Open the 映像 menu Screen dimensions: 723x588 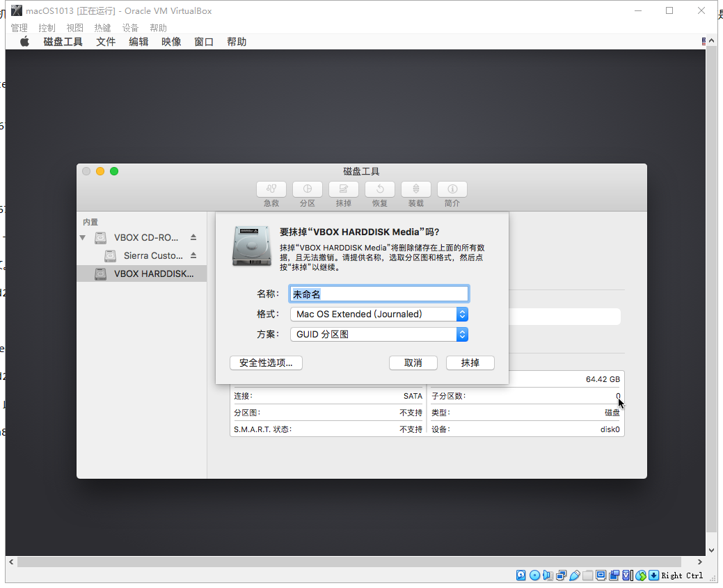[x=171, y=42]
